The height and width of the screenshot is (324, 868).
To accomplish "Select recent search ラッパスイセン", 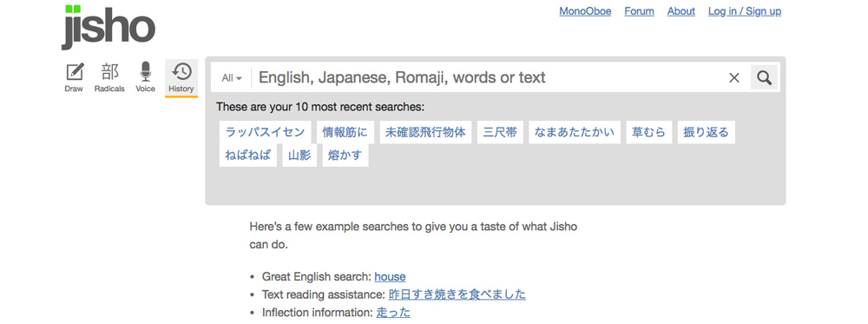I will (265, 132).
